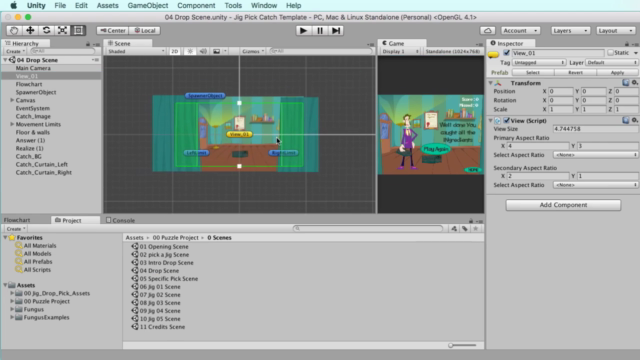Click the View Size input field
This screenshot has width=640, height=360.
tap(595, 129)
